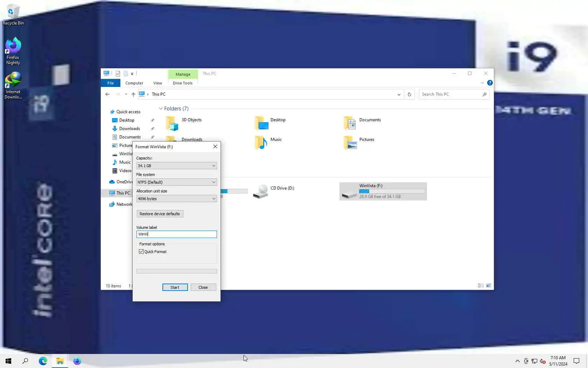Image resolution: width=588 pixels, height=368 pixels.
Task: Click Start to begin formatting
Action: click(175, 287)
